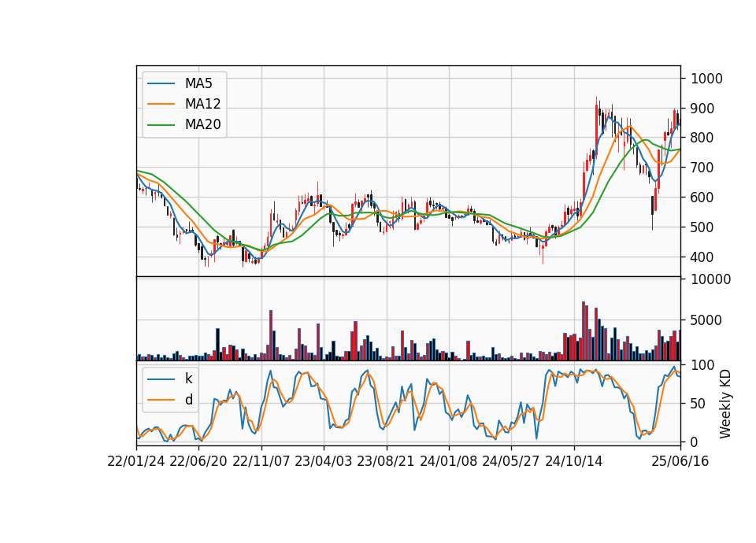The image size is (756, 543).
Task: Click the blue MA5 legend line sample
Action: 161,83
